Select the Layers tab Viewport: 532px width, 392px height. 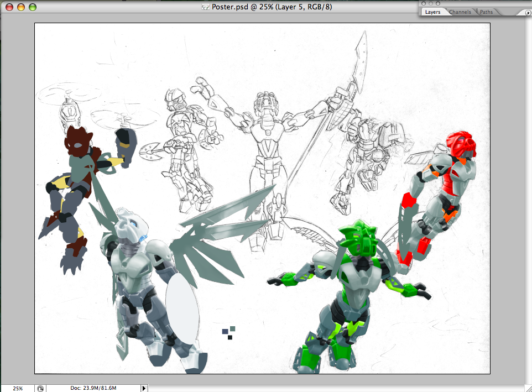432,12
